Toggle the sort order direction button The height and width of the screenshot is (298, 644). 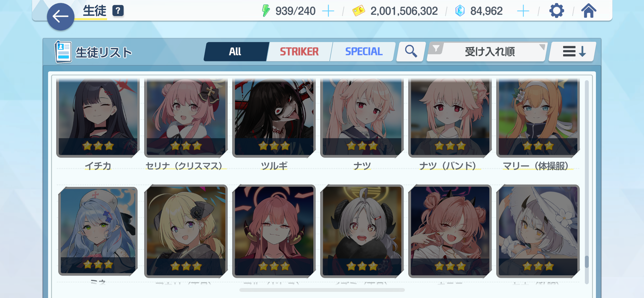pyautogui.click(x=572, y=51)
